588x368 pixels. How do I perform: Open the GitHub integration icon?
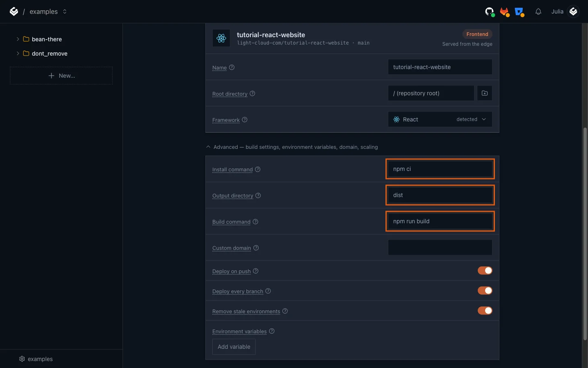click(490, 12)
